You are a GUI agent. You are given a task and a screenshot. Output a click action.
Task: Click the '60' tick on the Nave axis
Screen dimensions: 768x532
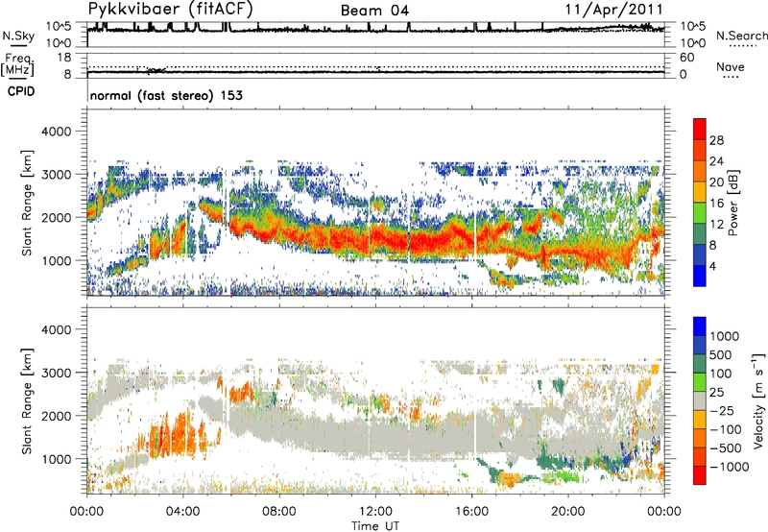[686, 58]
